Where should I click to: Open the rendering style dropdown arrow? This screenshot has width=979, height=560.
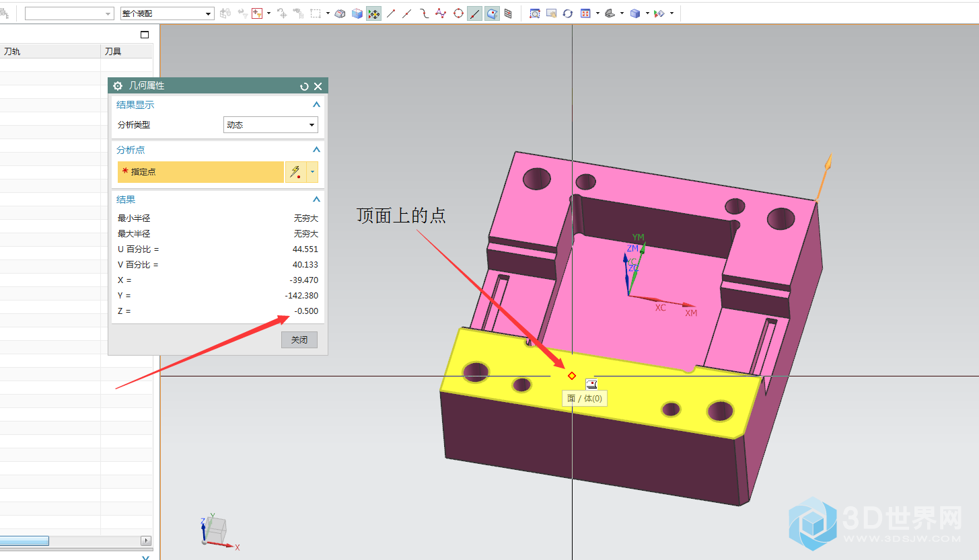pyautogui.click(x=622, y=13)
